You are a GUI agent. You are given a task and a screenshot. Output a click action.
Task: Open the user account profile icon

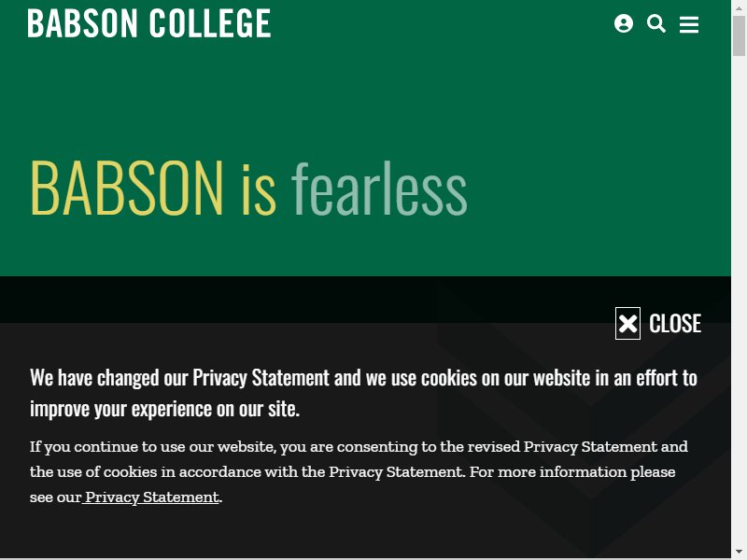pos(623,23)
